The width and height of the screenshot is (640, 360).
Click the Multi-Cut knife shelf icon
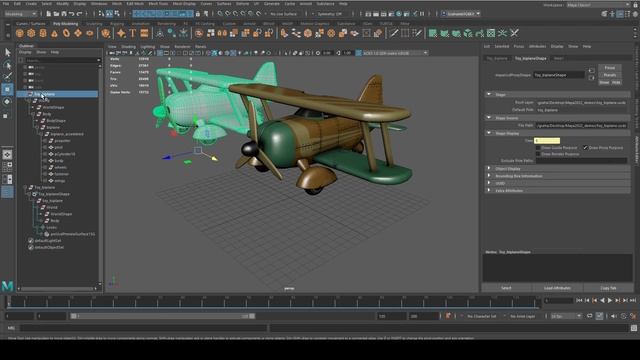[x=393, y=33]
